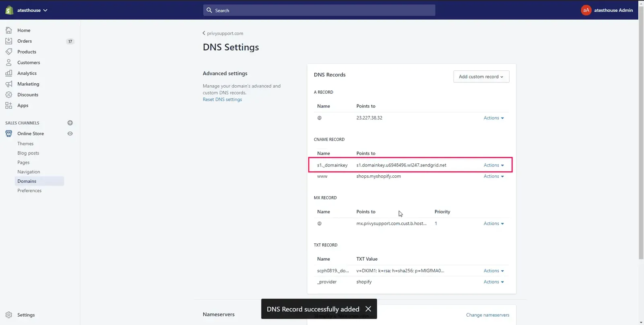Screen dimensions: 644x325
Task: Click the Customers person icon
Action: (9, 62)
